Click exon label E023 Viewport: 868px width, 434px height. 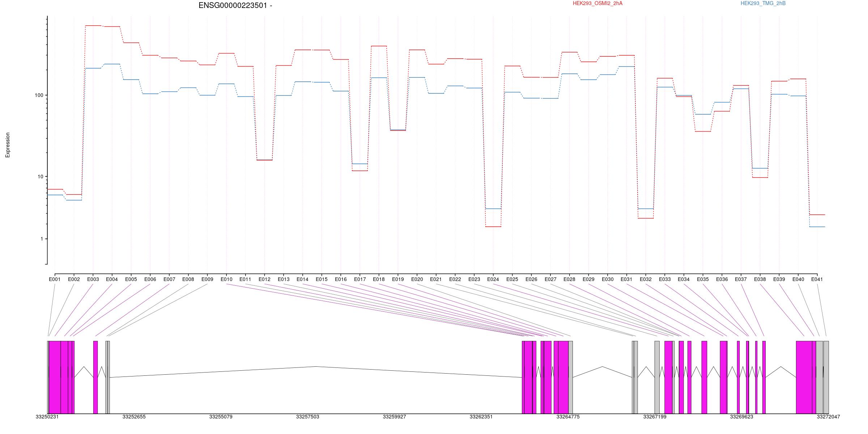tap(474, 279)
